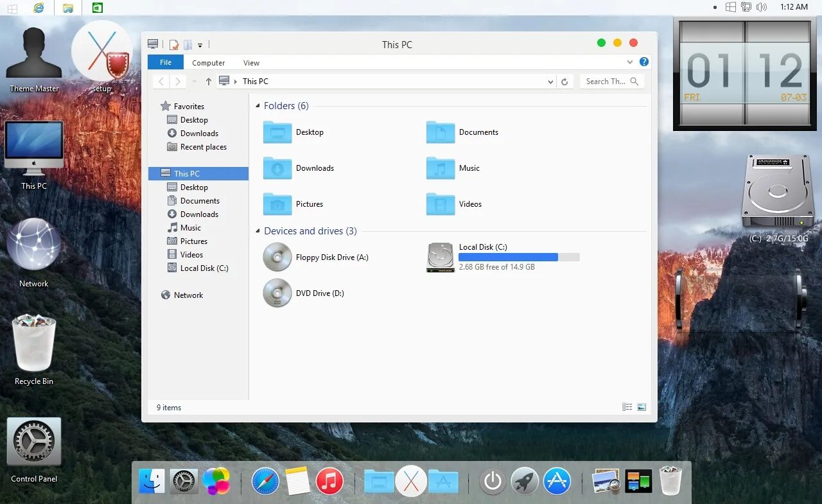Click the volume icon in system tray
The height and width of the screenshot is (504, 822).
pos(762,7)
